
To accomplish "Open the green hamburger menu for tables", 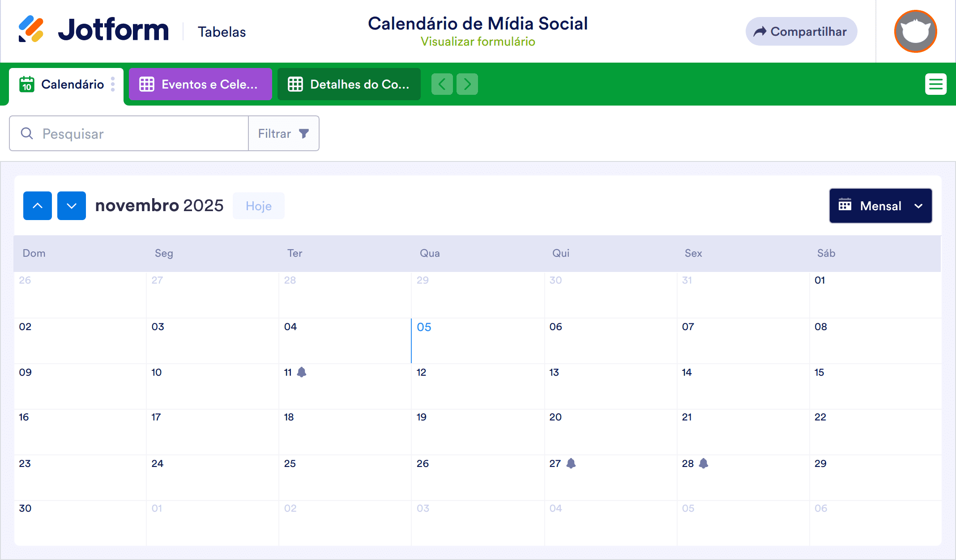I will click(x=936, y=84).
